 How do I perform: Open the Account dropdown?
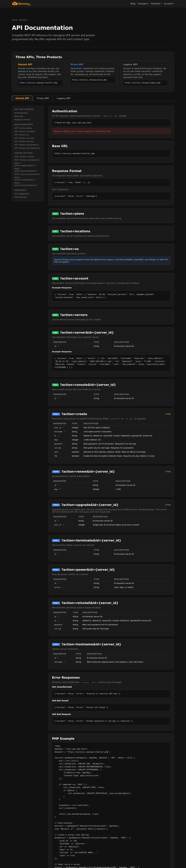[169, 4]
